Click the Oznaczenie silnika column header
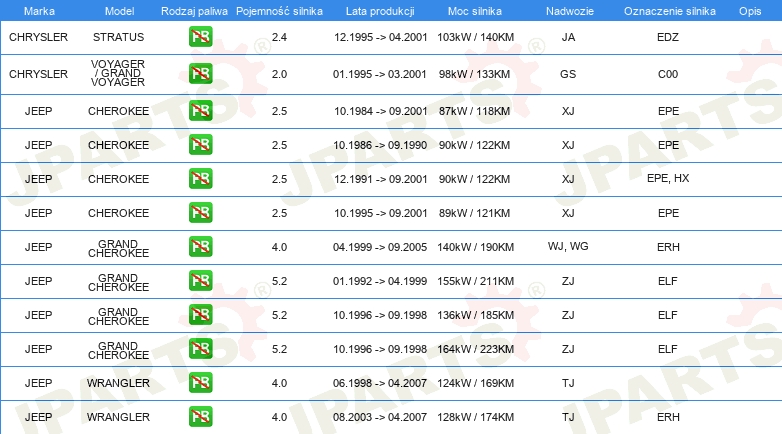The height and width of the screenshot is (434, 782). (x=670, y=11)
